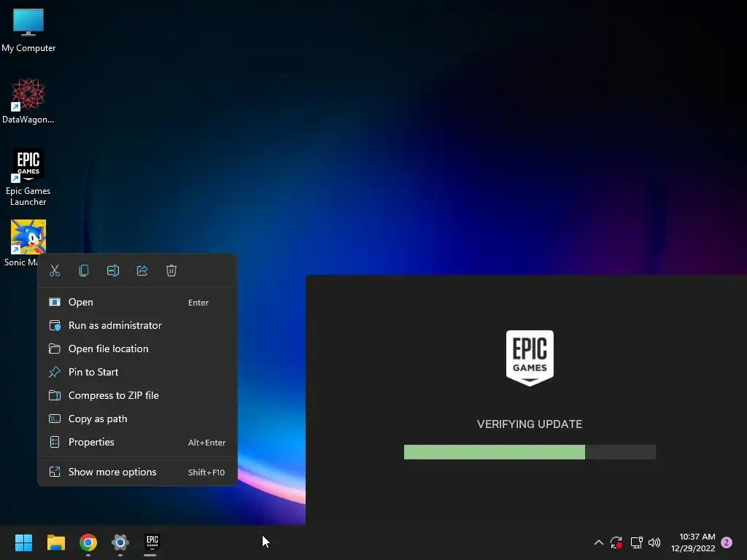Choose Run as administrator
747x560 pixels.
pyautogui.click(x=137, y=326)
